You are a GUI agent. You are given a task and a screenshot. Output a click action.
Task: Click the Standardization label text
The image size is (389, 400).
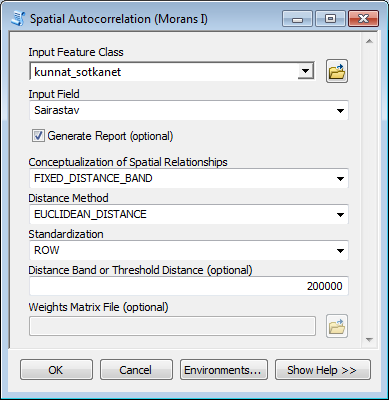tap(66, 234)
